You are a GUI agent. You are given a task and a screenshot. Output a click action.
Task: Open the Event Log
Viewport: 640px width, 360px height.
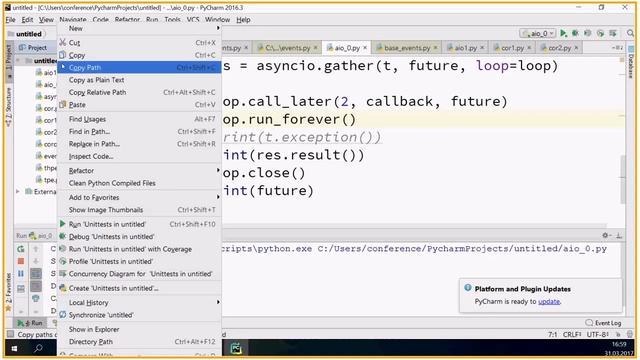coord(603,323)
